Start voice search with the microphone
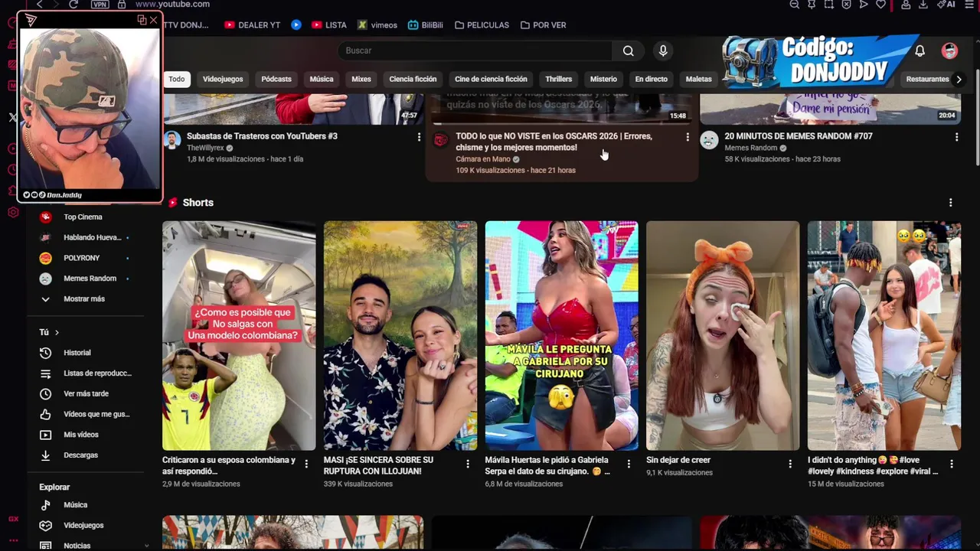Image resolution: width=980 pixels, height=551 pixels. 663,51
